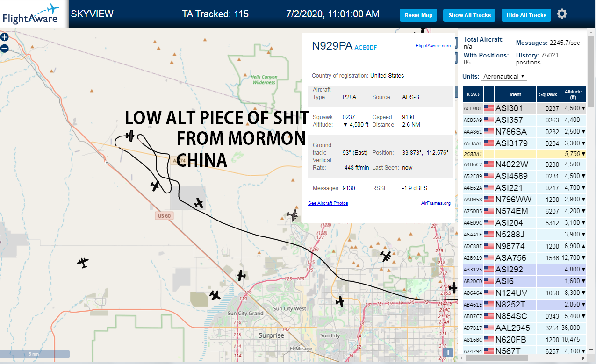This screenshot has width=596, height=364.
Task: Sort the table by Ident column header
Action: pos(515,94)
